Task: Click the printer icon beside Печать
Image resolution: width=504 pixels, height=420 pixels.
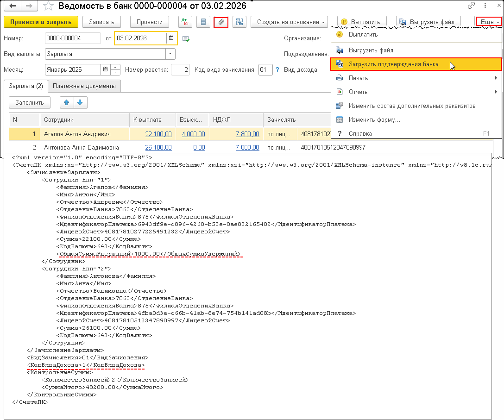Action: point(340,78)
